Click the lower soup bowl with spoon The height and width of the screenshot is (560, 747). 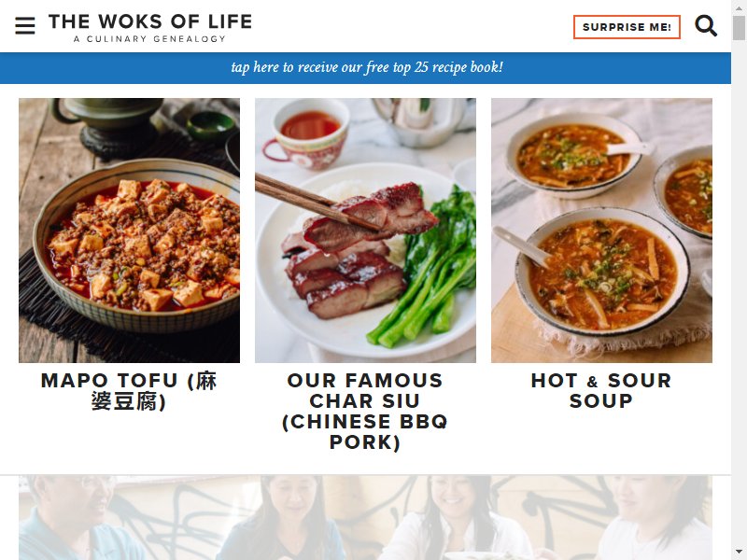point(601,273)
